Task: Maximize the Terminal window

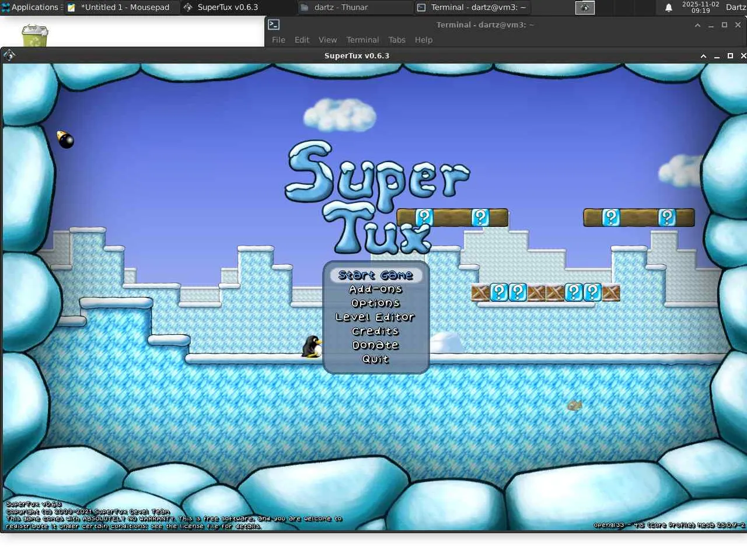Action: pyautogui.click(x=724, y=25)
